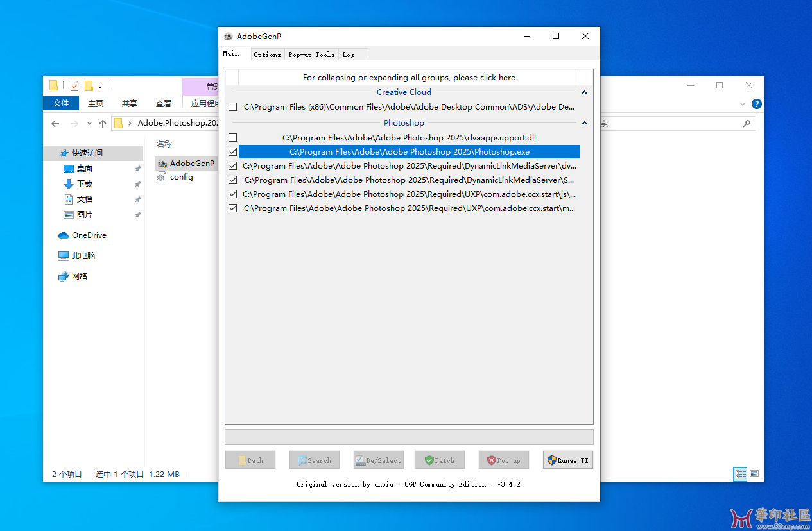Uncheck the Photoshop.exe checkbox
The height and width of the screenshot is (531, 812).
(233, 152)
